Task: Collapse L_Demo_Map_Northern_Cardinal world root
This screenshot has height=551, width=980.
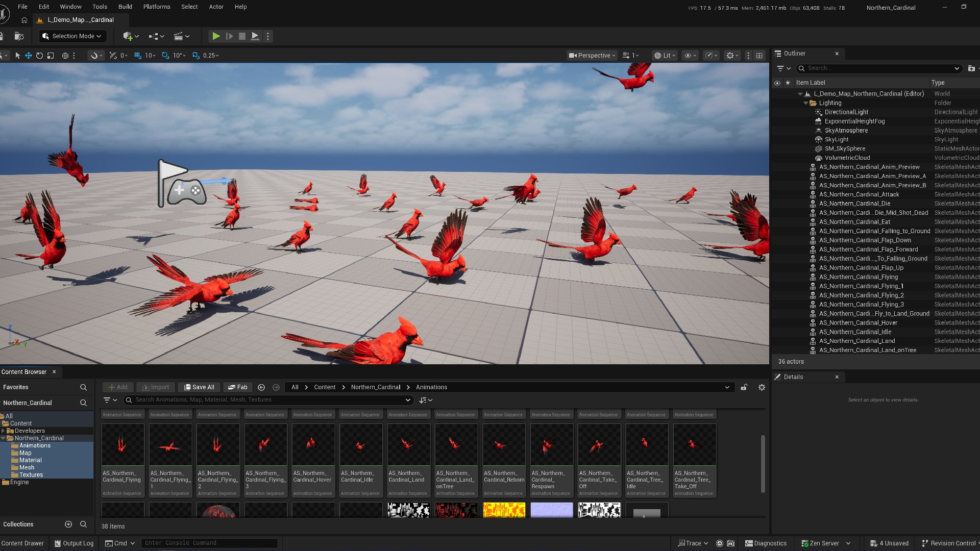Action: click(x=800, y=94)
